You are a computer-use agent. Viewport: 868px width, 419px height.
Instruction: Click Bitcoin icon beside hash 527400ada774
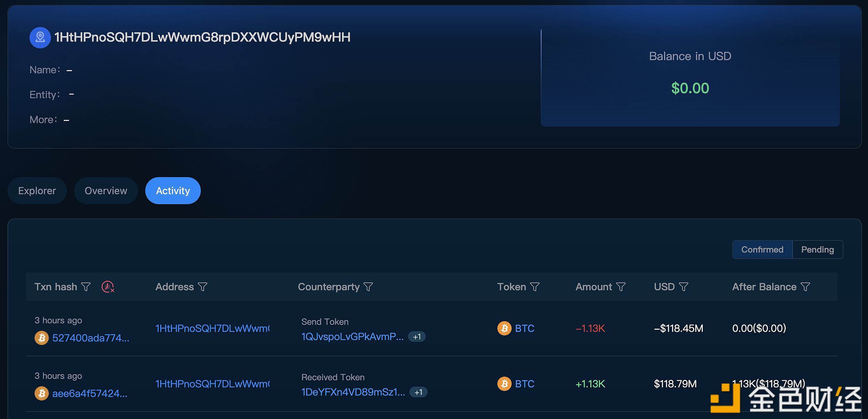click(x=42, y=338)
